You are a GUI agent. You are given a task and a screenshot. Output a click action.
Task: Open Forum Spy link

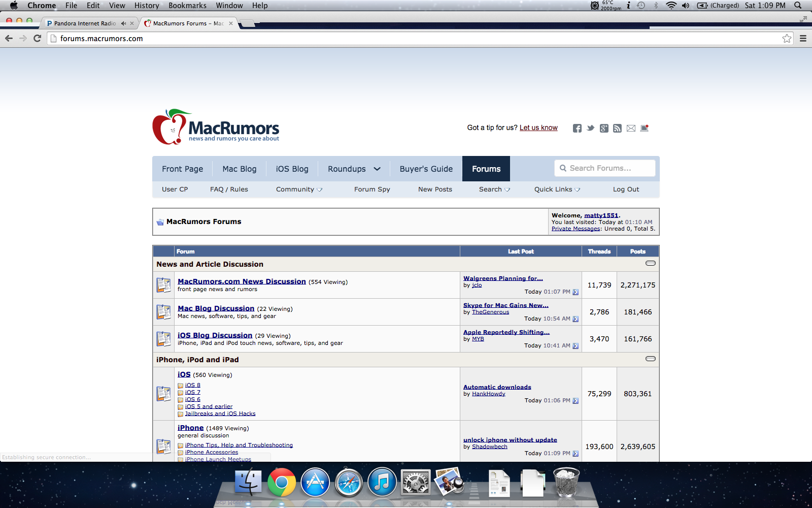coord(372,189)
